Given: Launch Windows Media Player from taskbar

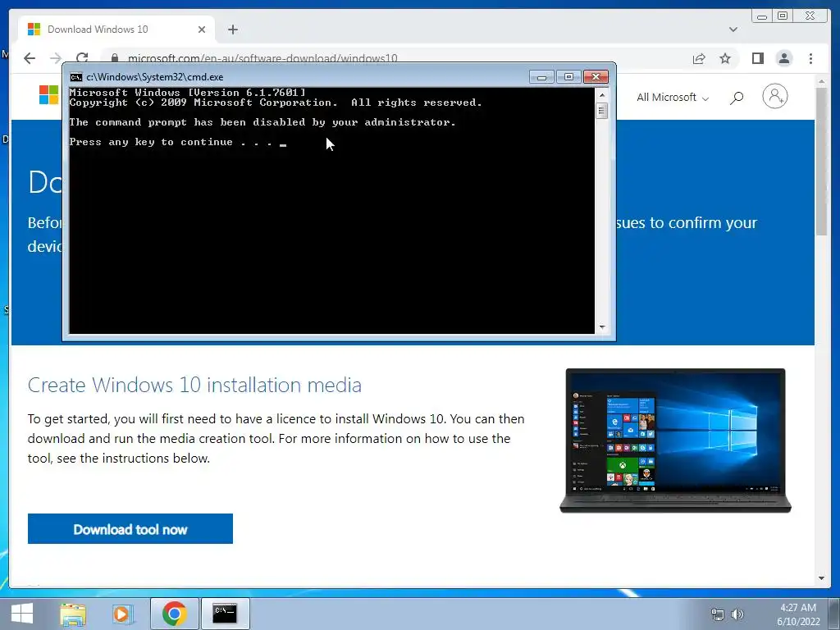Looking at the screenshot, I should point(123,614).
